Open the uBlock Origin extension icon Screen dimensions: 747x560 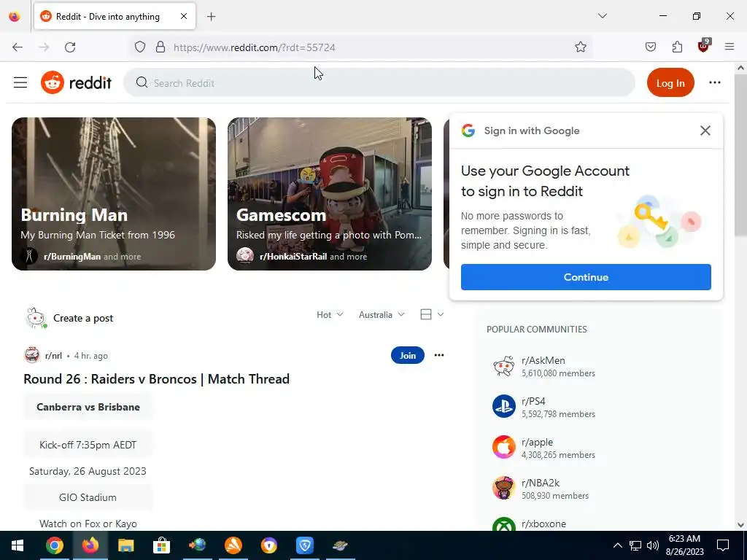tap(704, 46)
